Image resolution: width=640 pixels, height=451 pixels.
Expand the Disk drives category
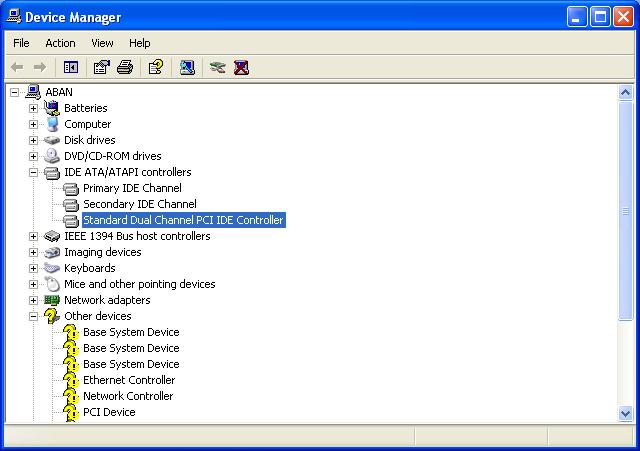coord(33,140)
